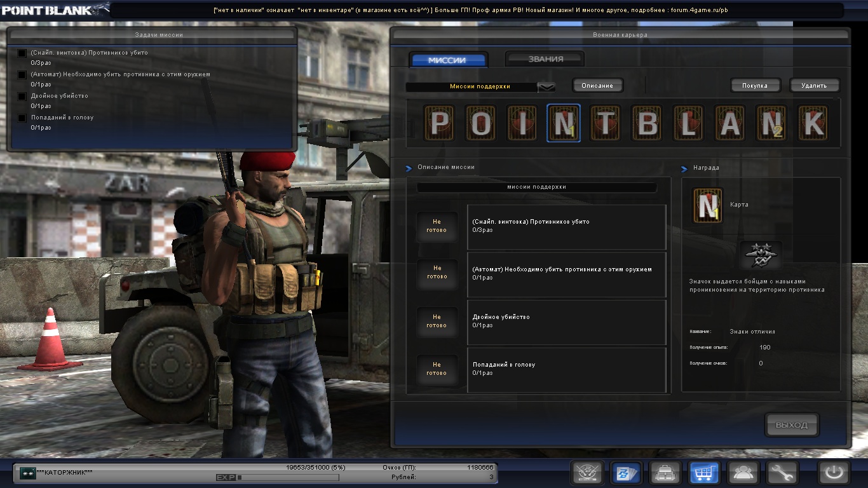
Task: Click the Выход button
Action: (x=792, y=425)
